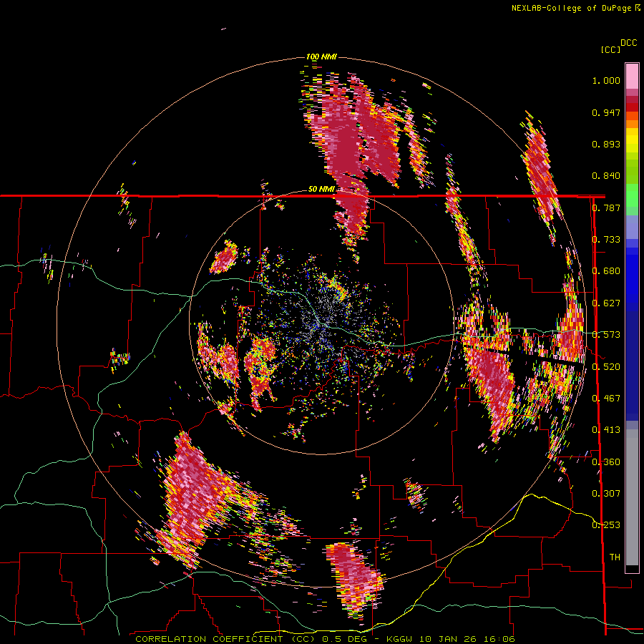Click the 0.360 scale value

[606, 462]
